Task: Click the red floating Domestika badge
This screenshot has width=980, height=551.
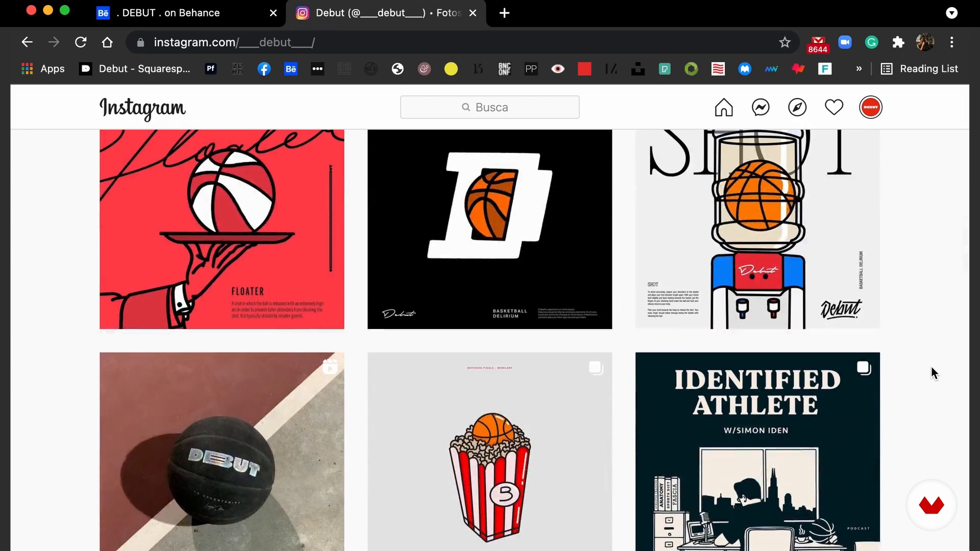Action: coord(932,505)
